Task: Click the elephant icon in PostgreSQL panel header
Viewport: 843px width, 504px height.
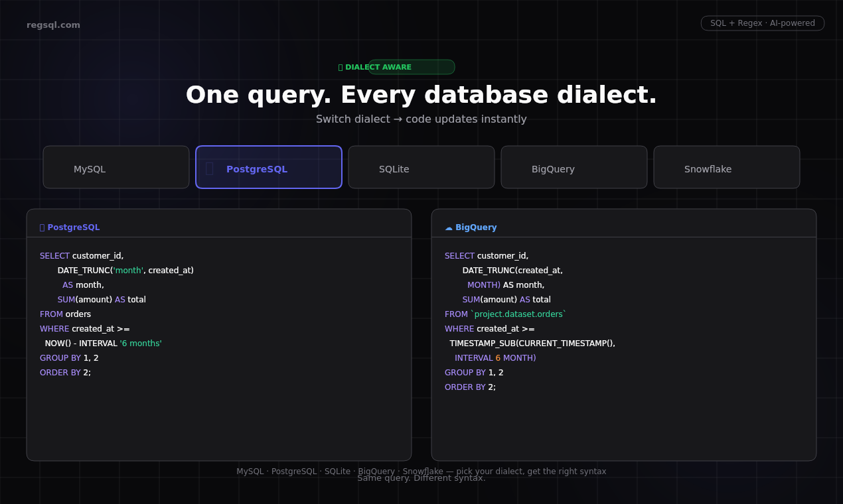Action: coord(40,227)
